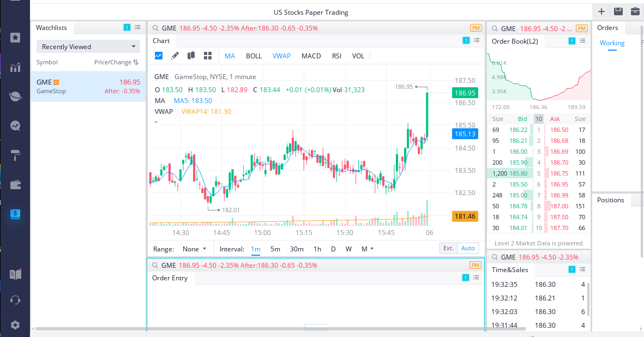The image size is (644, 337).
Task: Open the Chart panel list menu icon
Action: (x=477, y=40)
